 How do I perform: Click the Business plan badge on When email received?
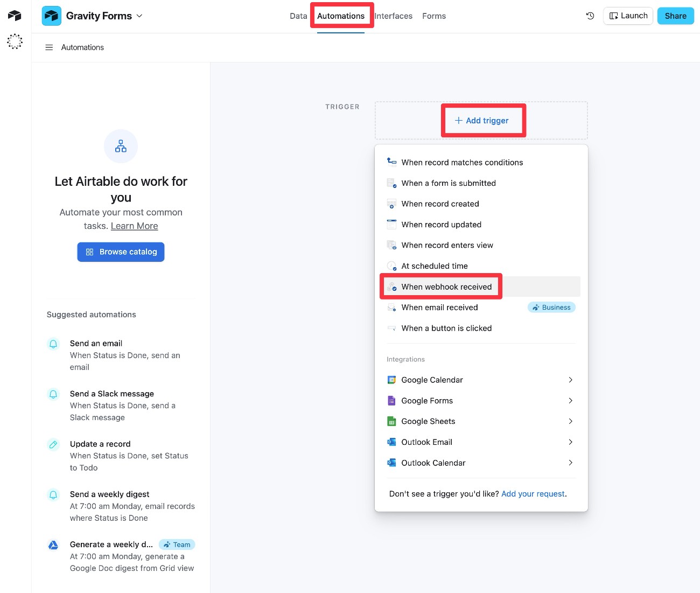click(551, 307)
